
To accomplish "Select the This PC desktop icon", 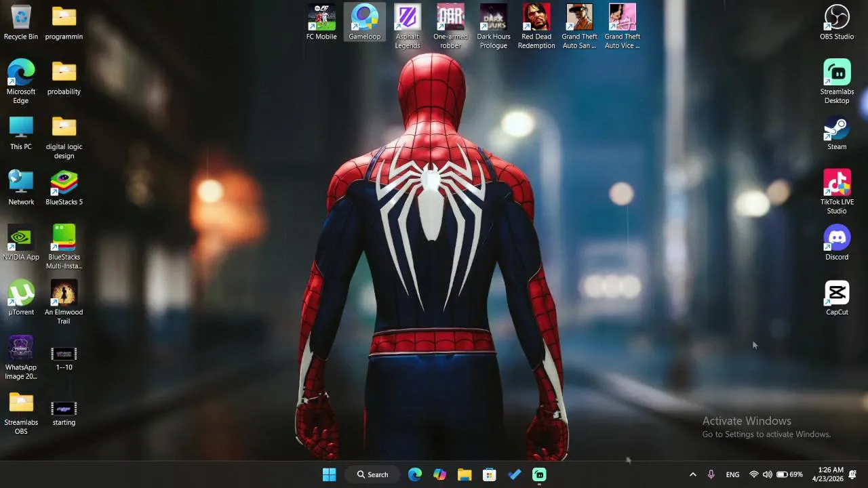I will point(21,133).
